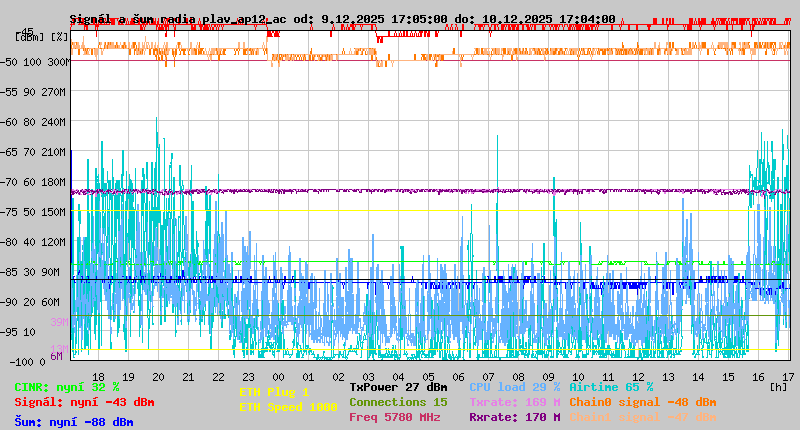Viewport: 800px width, 430px height.
Task: Click the CPU load 29 % legend entry
Action: pyautogui.click(x=514, y=387)
